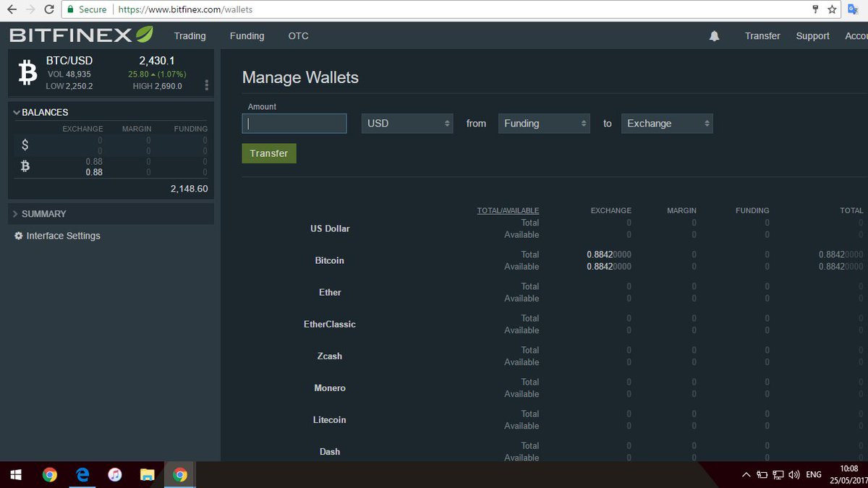Screen dimensions: 868x488
Task: Click the browser refresh icon
Action: point(48,10)
